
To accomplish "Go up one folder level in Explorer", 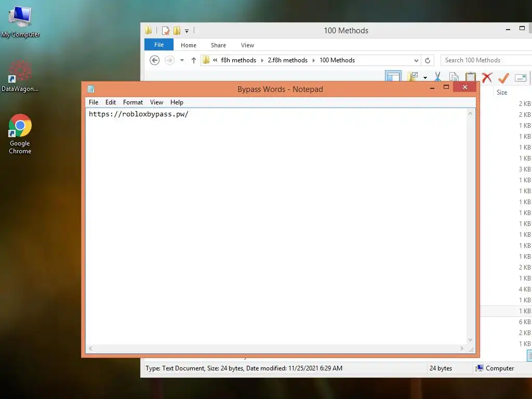I will (193, 60).
